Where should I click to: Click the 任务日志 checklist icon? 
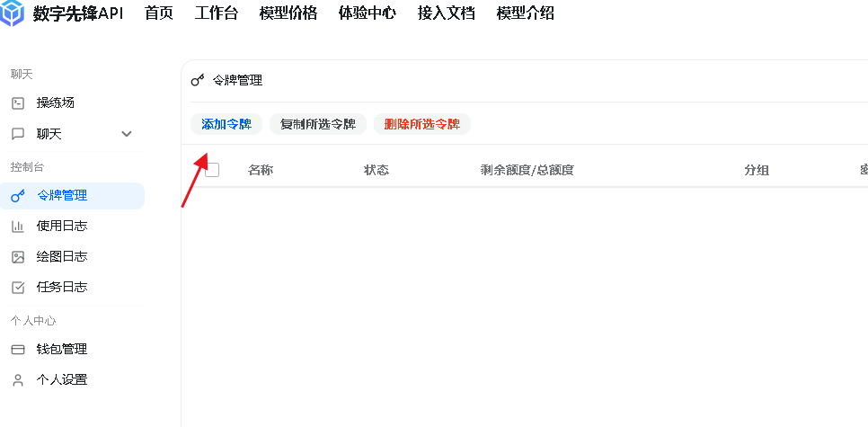click(x=18, y=288)
